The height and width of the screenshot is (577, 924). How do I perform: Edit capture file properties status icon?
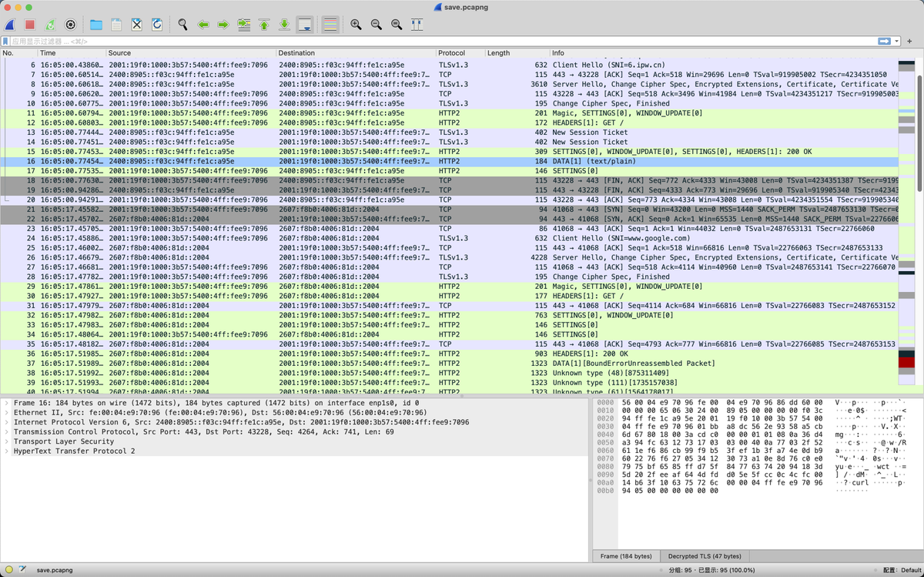tap(22, 570)
